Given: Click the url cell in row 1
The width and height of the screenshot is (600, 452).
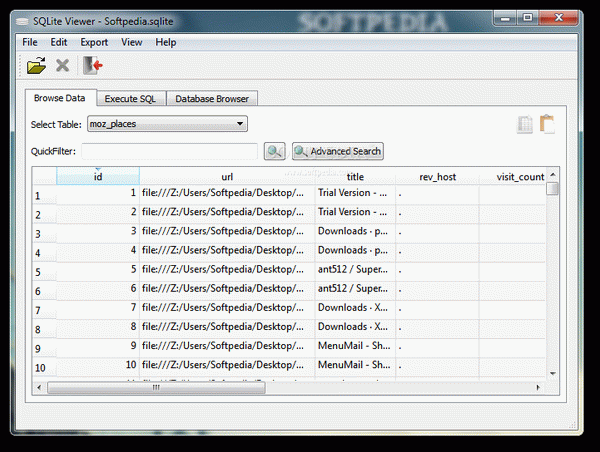Looking at the screenshot, I should (x=227, y=193).
